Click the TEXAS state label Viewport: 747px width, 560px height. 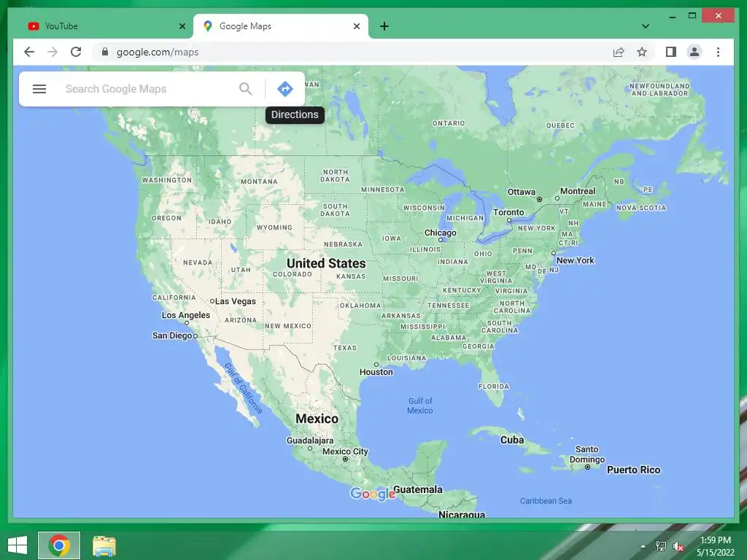coord(345,348)
